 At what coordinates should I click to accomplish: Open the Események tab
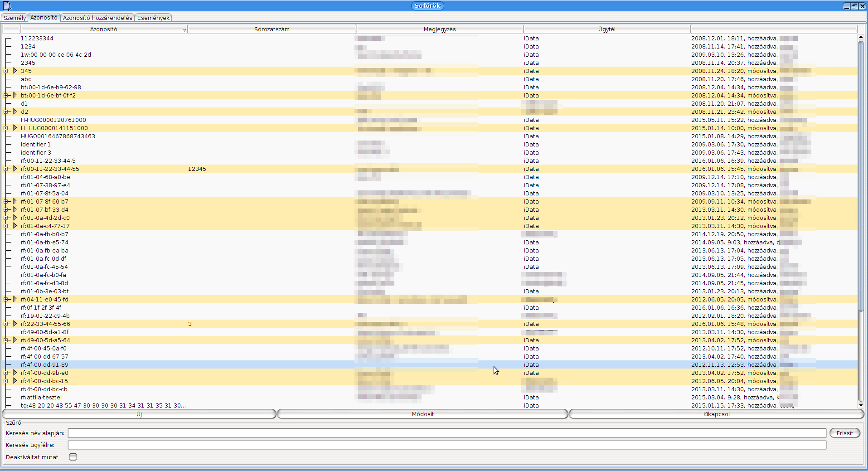[x=153, y=18]
